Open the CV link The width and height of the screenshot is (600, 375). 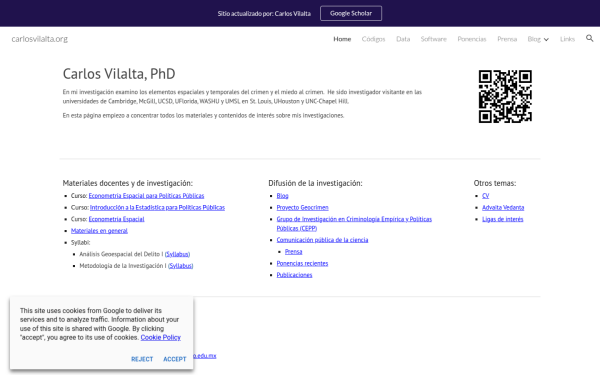pos(486,196)
